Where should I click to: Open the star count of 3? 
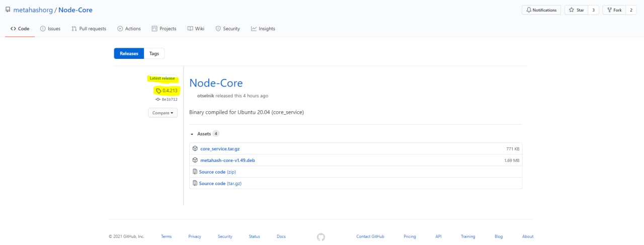(594, 10)
